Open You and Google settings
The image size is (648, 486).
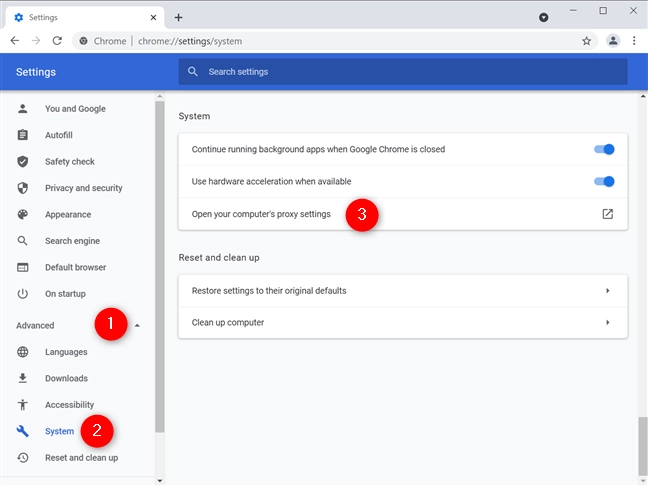(x=76, y=109)
